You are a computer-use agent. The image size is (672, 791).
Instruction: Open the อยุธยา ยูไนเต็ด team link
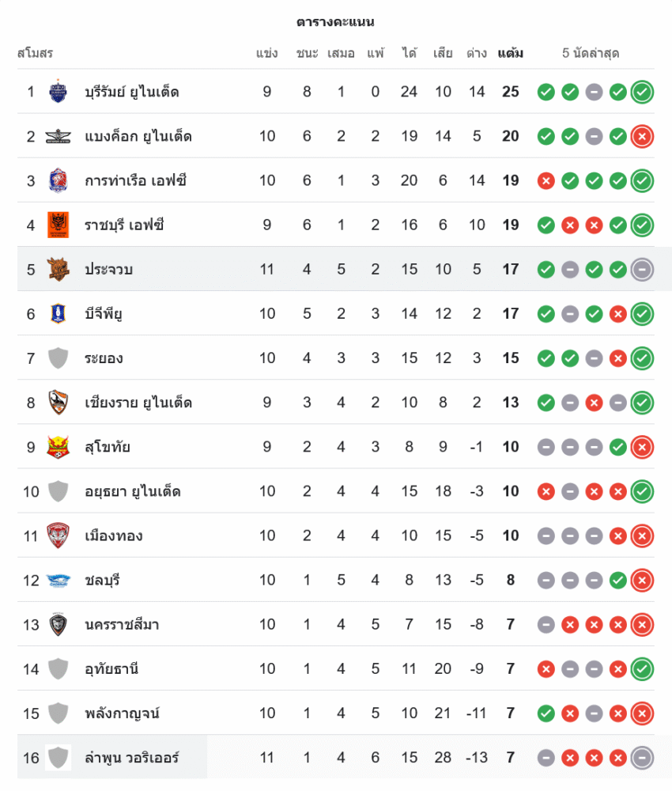[132, 491]
